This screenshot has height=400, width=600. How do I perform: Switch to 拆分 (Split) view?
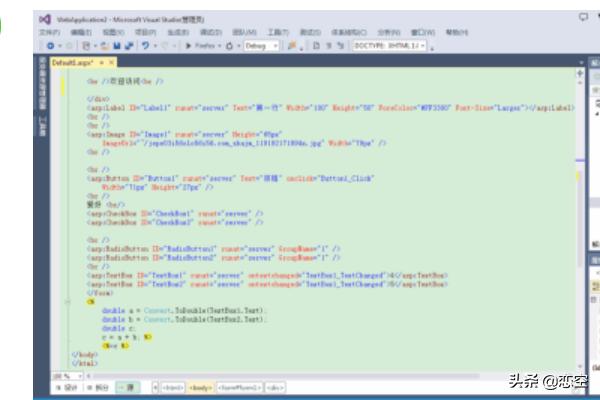(x=98, y=386)
